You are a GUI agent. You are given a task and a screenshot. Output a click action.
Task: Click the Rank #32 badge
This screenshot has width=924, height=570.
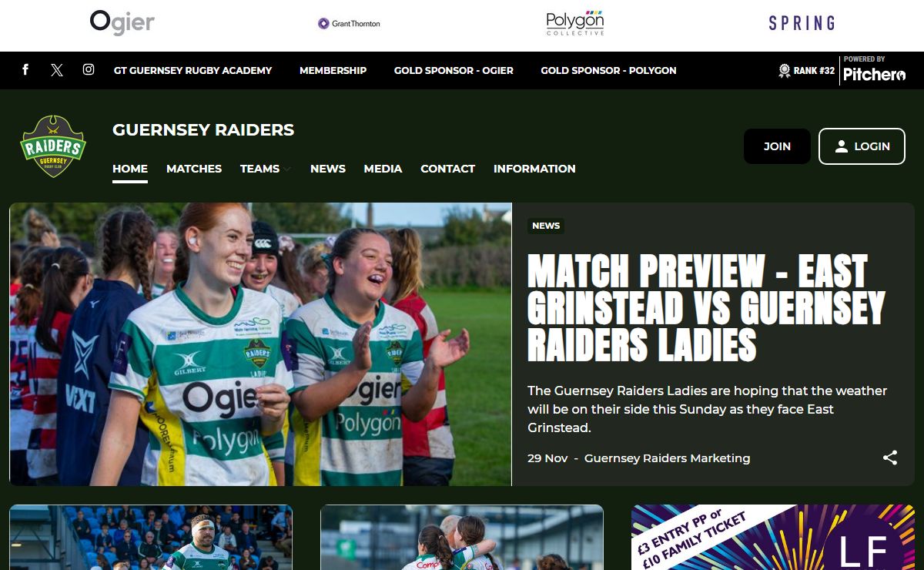pos(806,70)
